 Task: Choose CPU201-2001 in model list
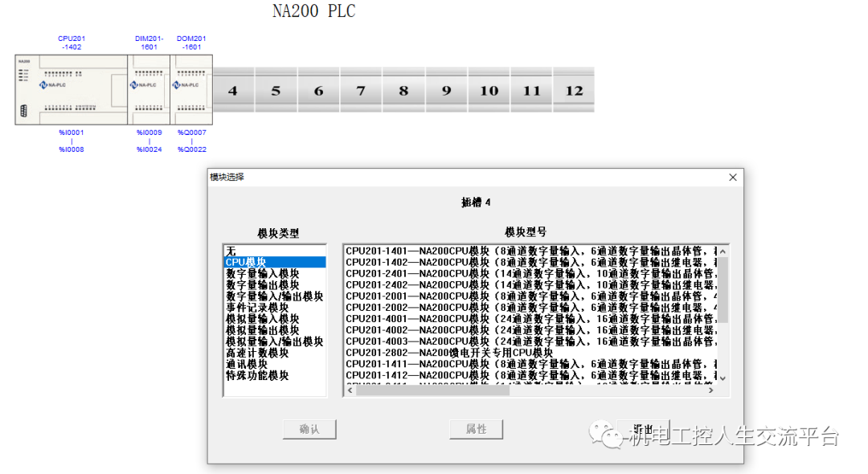click(x=531, y=296)
